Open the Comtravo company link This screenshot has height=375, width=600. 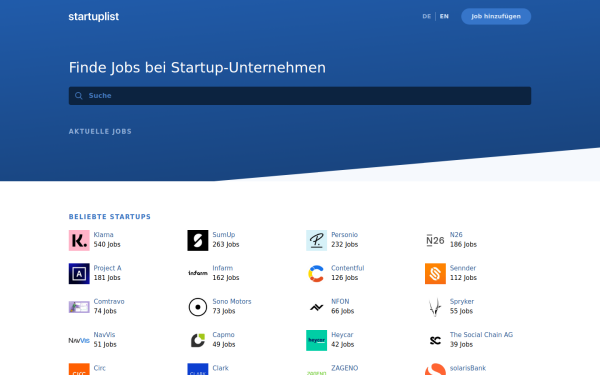[x=109, y=301]
